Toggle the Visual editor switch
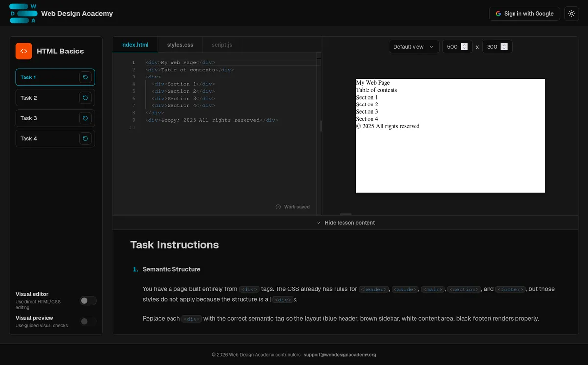Viewport: 588px width, 365px height. pos(88,301)
